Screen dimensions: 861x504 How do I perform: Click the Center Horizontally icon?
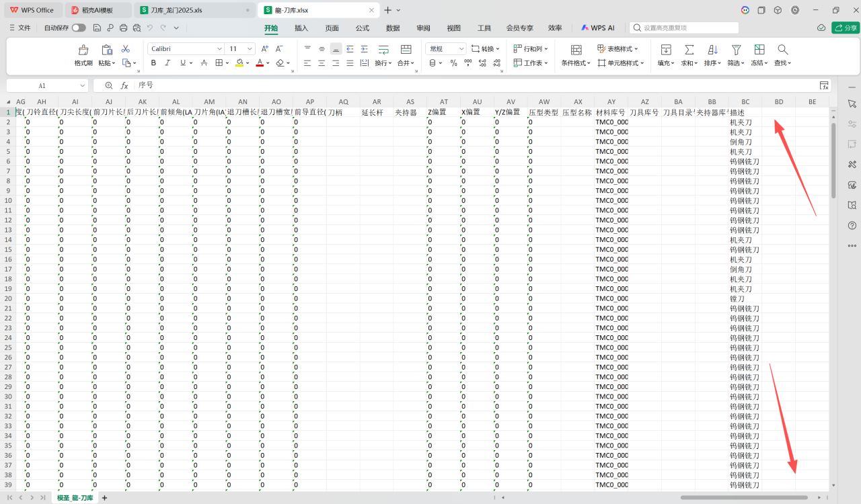pyautogui.click(x=322, y=63)
